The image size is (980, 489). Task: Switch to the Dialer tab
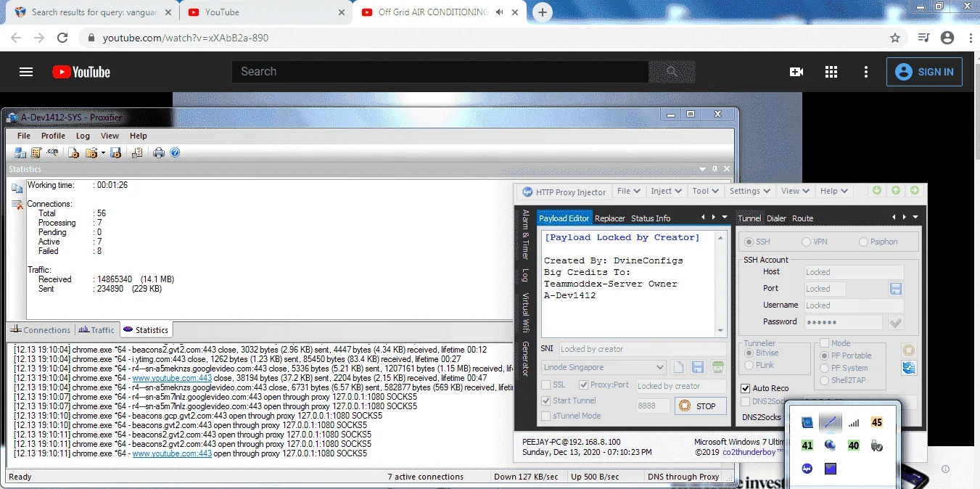pos(776,218)
